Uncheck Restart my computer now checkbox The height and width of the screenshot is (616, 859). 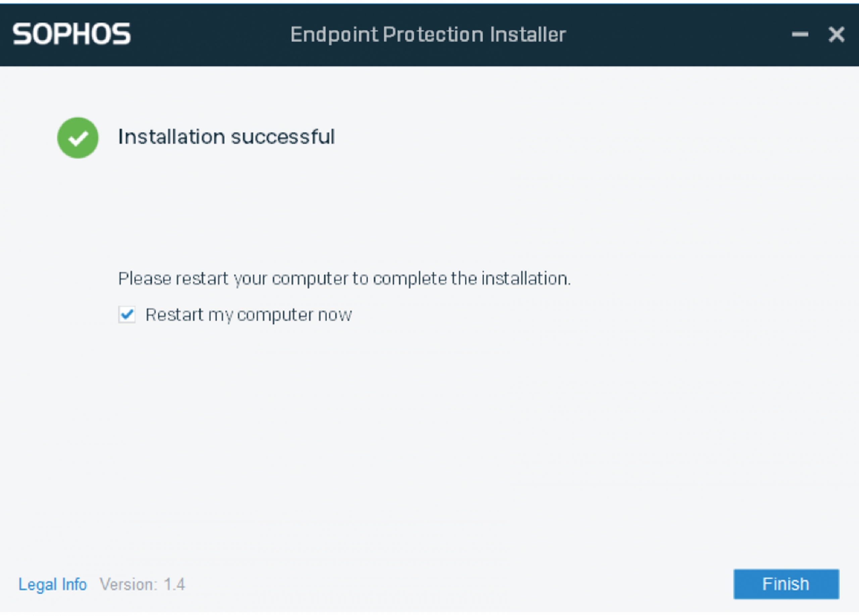pos(127,315)
